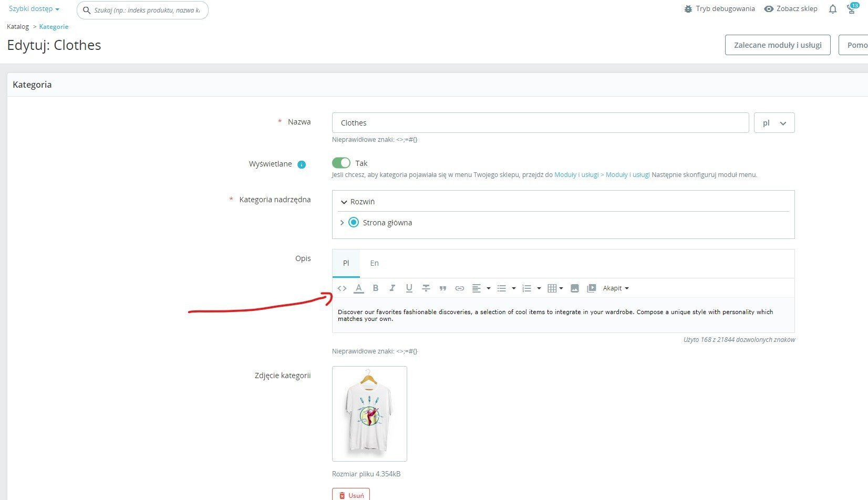Open the pl language dropdown for Nazwa

774,123
